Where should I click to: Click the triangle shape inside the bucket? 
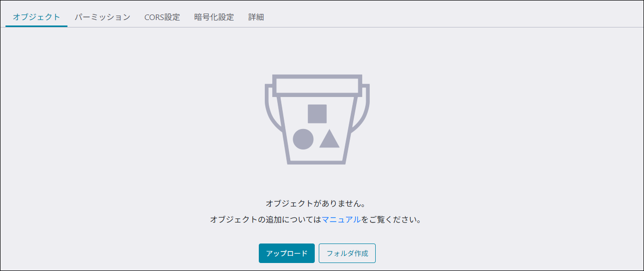(329, 139)
